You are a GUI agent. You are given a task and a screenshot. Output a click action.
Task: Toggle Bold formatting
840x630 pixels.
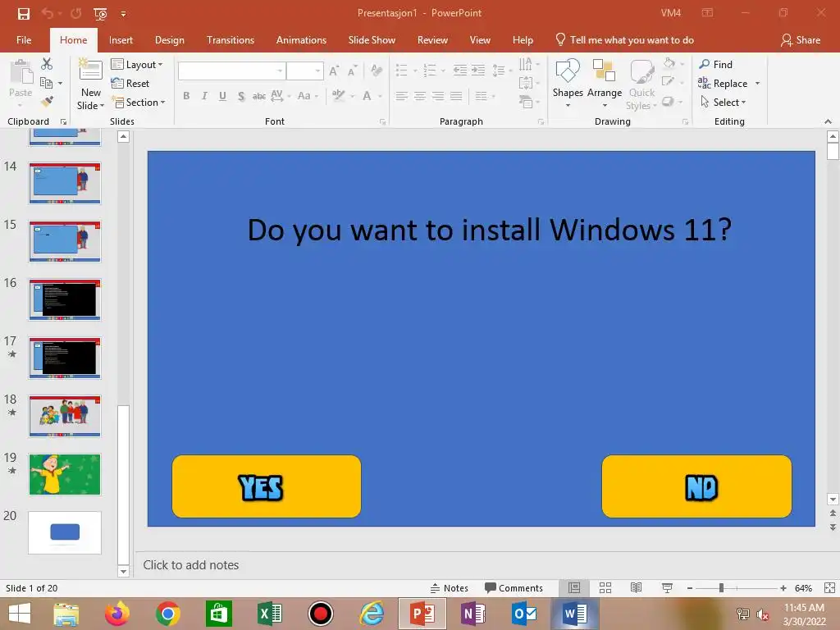[186, 96]
